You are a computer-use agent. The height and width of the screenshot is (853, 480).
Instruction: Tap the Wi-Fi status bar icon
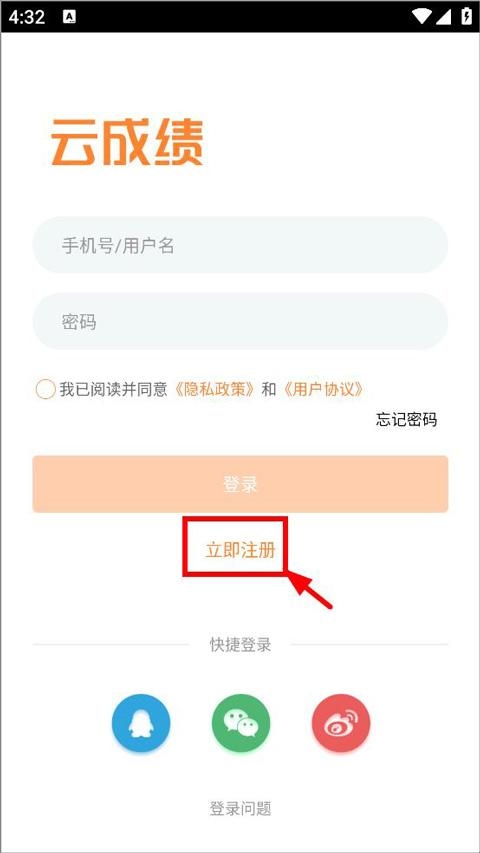[421, 16]
